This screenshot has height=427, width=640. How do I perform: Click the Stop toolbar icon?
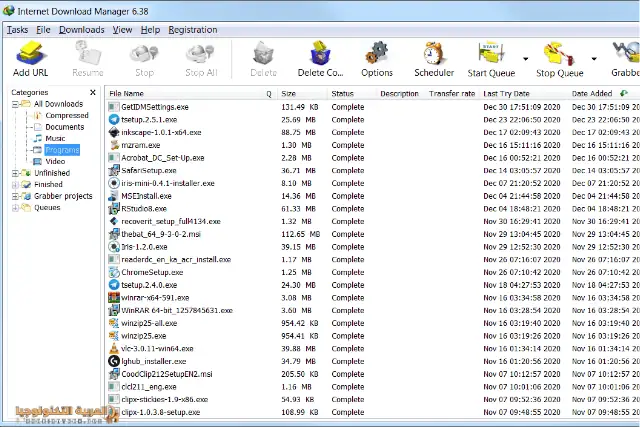click(144, 53)
